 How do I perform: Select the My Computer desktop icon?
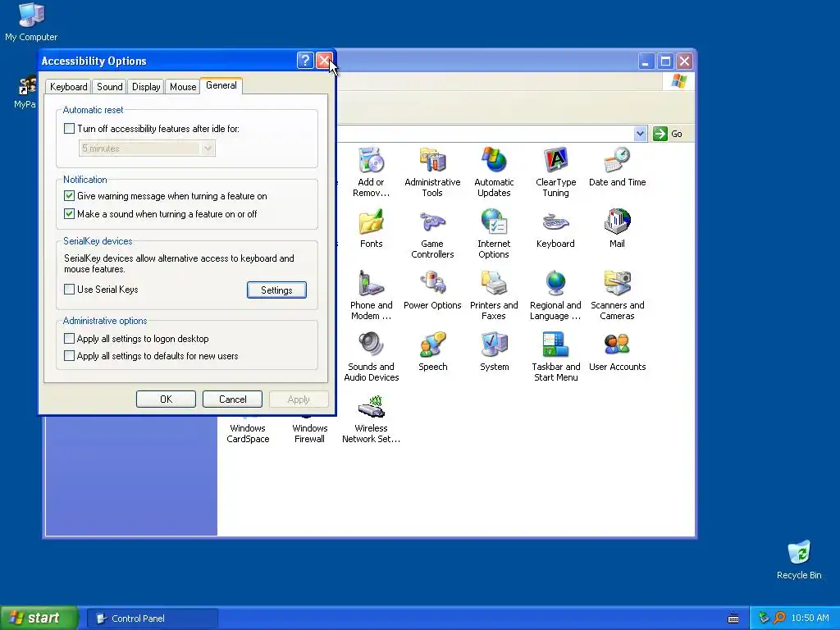pyautogui.click(x=31, y=21)
